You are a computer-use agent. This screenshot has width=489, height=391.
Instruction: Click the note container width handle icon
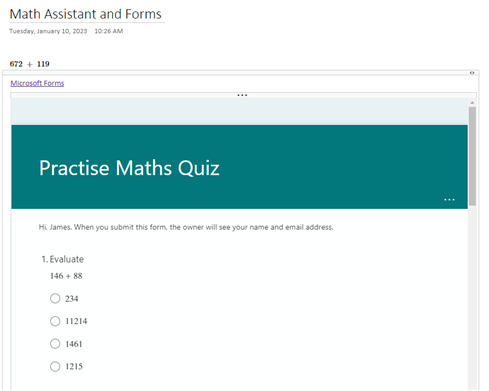tap(472, 73)
